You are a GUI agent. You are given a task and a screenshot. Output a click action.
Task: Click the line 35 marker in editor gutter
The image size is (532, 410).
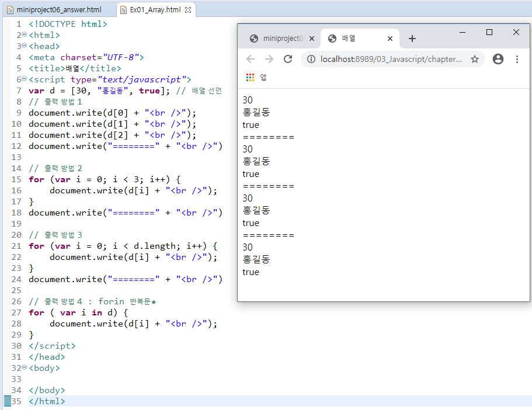coord(8,401)
